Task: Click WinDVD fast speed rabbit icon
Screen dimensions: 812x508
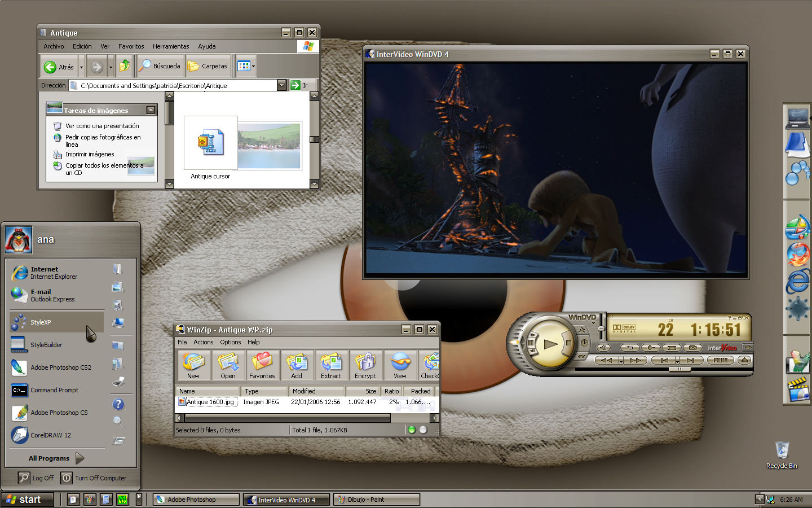Action: click(581, 330)
